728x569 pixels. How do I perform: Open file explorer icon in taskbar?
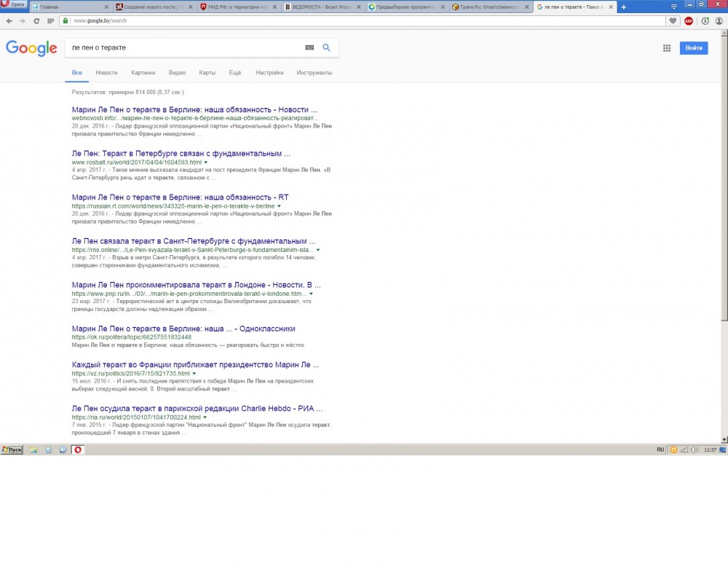point(34,450)
